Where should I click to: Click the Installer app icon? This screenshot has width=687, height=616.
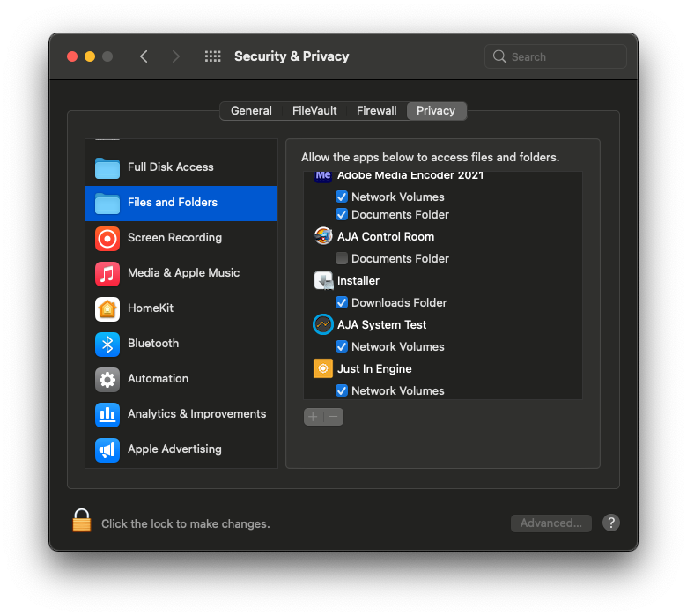pos(323,280)
